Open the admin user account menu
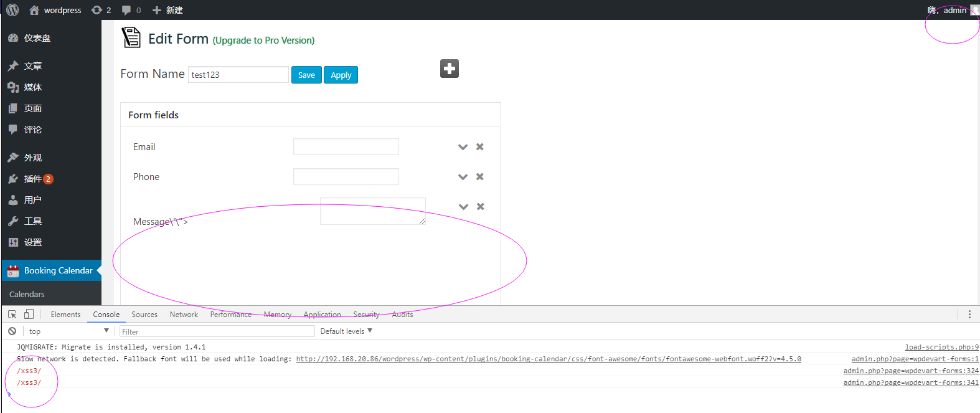980x413 pixels. point(953,10)
